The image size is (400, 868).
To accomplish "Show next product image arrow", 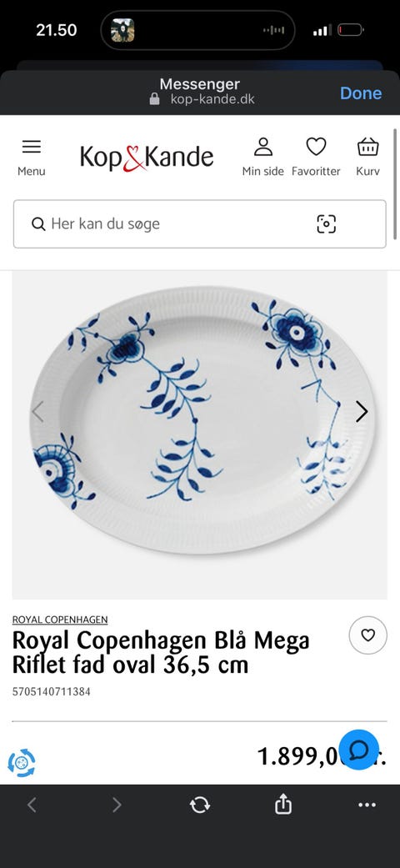I will point(362,411).
